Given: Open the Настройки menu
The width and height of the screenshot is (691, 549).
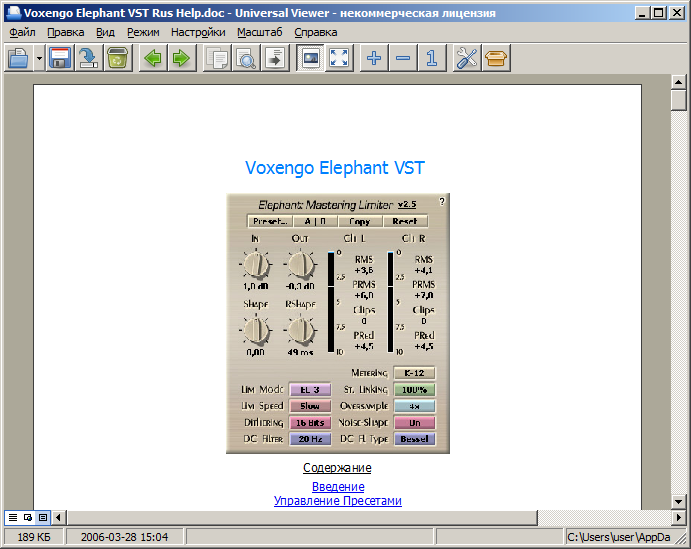Looking at the screenshot, I should point(198,32).
